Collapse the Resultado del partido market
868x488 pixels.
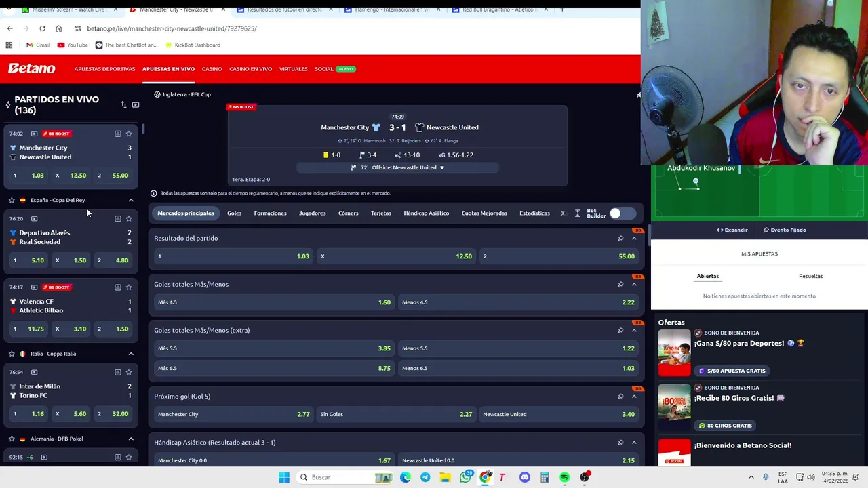point(634,238)
